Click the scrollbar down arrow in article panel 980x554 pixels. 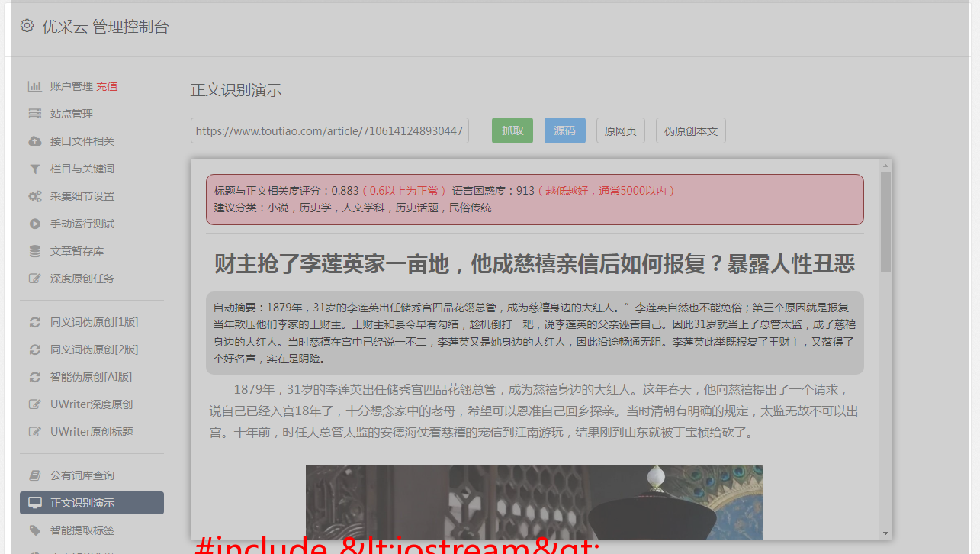click(885, 533)
